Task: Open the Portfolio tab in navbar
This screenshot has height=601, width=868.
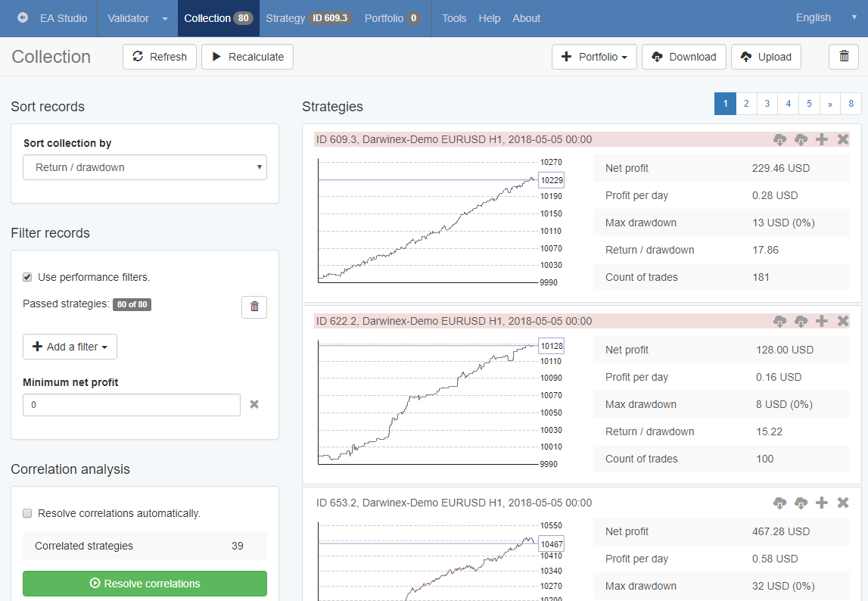Action: tap(393, 18)
